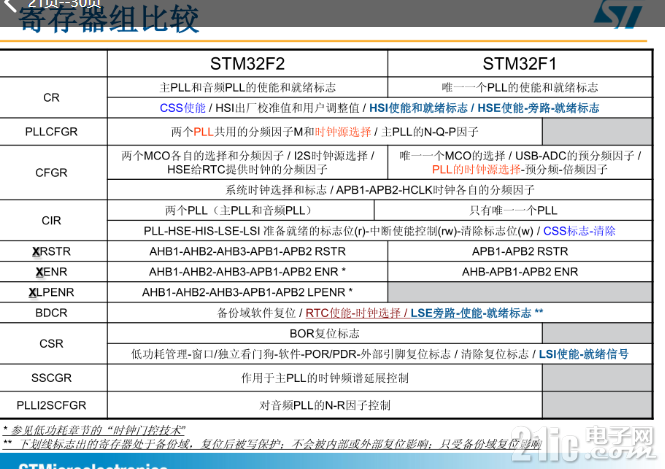Screen dimensions: 665x469
Task: Click the BDCR row label
Action: [51, 313]
